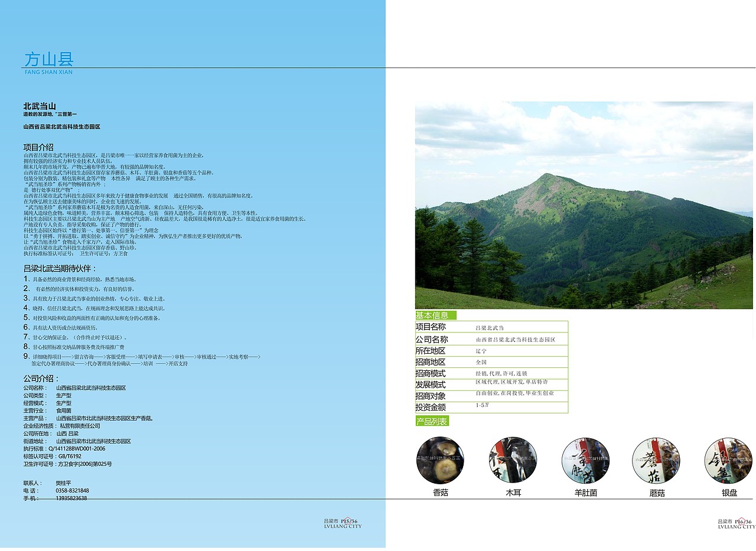Click the 公司介绍 section heading
This screenshot has height=551, width=756.
click(41, 379)
